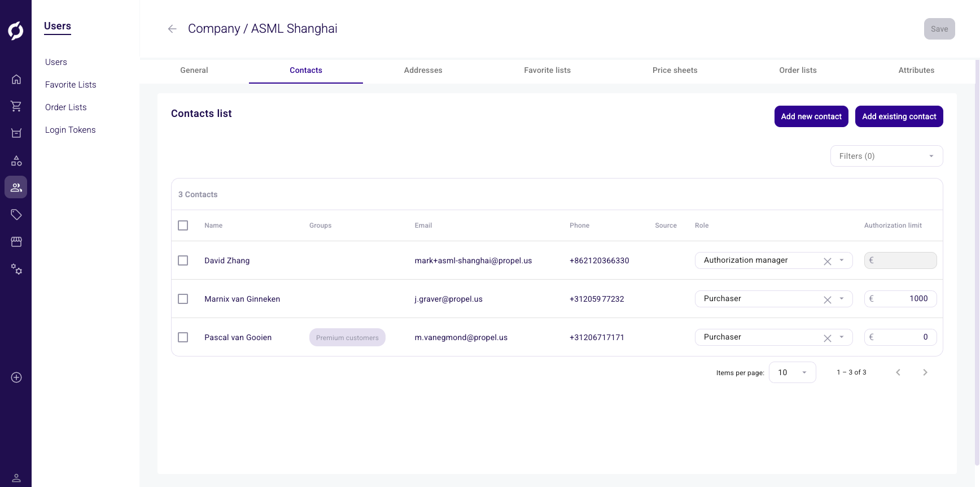
Task: Check the David Zhang row checkbox
Action: (x=183, y=260)
